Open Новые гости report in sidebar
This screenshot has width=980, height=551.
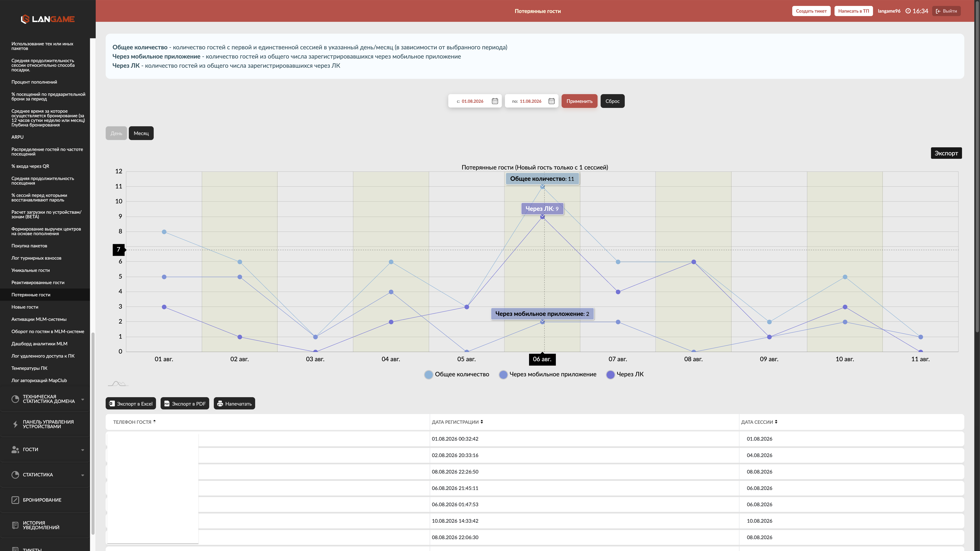(x=25, y=307)
